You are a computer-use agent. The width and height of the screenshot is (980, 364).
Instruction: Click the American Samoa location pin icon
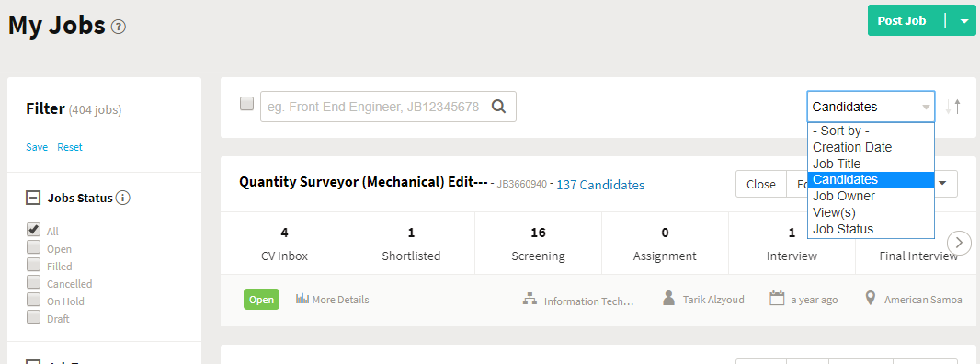[x=870, y=299]
